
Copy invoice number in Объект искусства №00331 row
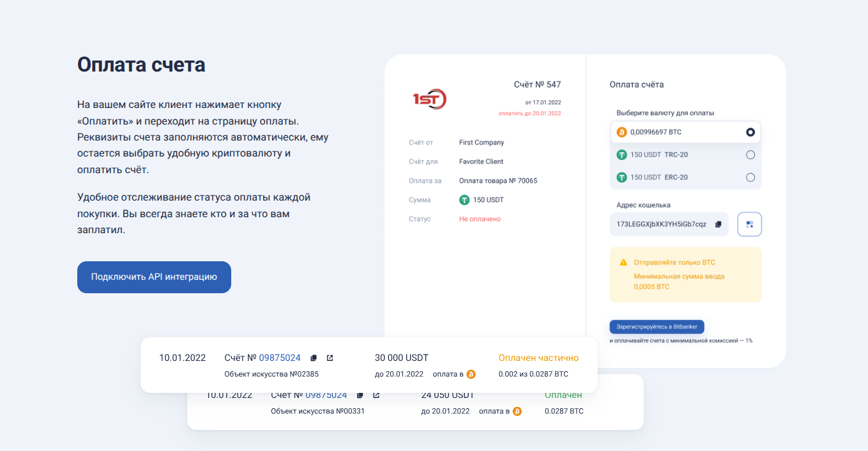[360, 395]
